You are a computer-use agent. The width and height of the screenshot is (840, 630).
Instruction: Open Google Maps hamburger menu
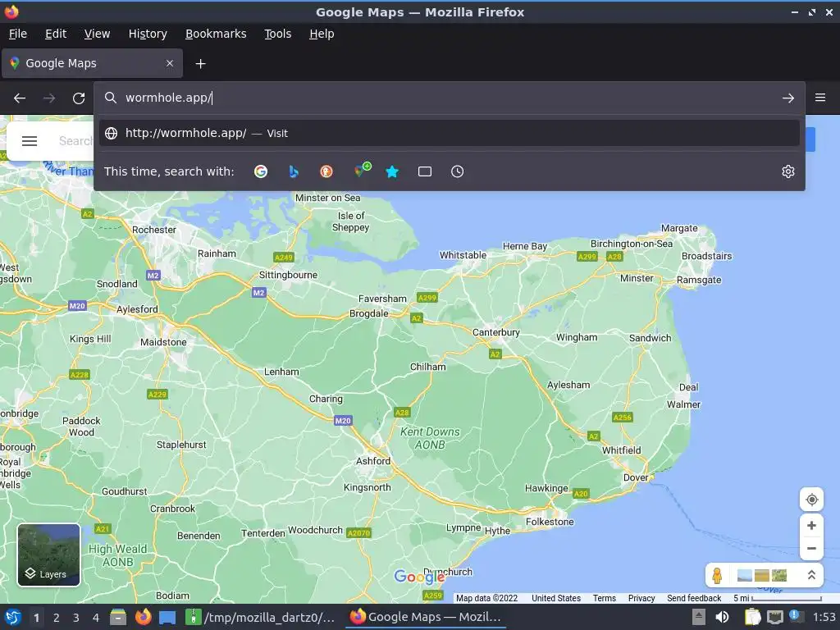(x=30, y=141)
